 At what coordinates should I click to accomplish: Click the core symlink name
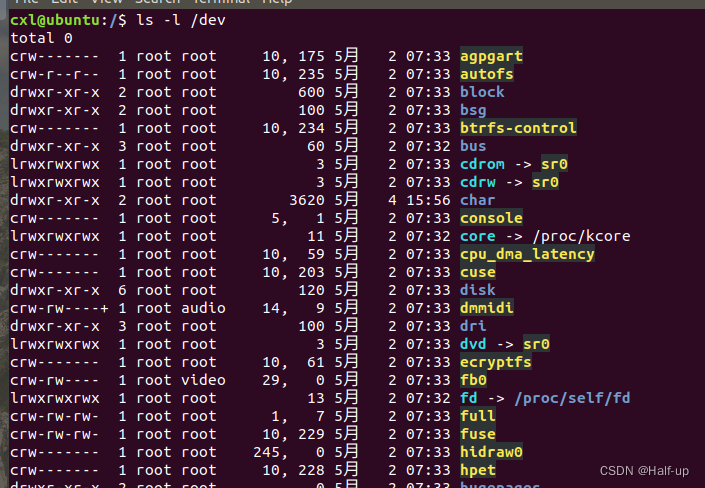point(477,236)
